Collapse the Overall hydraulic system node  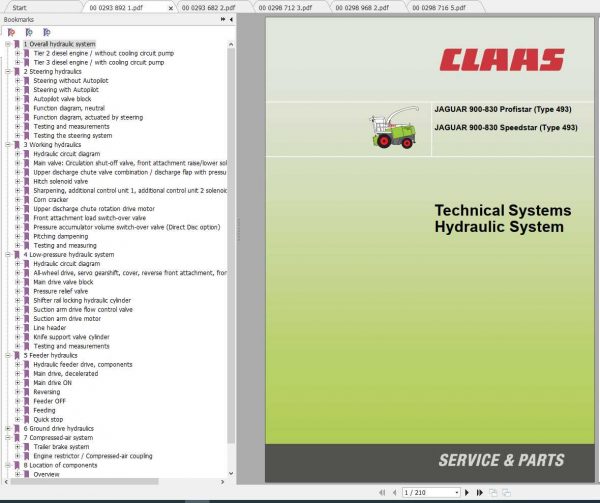pyautogui.click(x=8, y=44)
